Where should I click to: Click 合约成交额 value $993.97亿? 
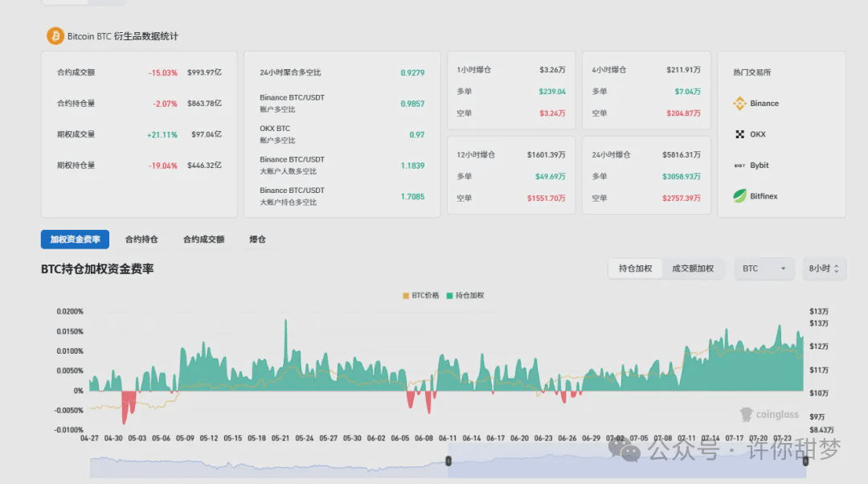coord(204,72)
